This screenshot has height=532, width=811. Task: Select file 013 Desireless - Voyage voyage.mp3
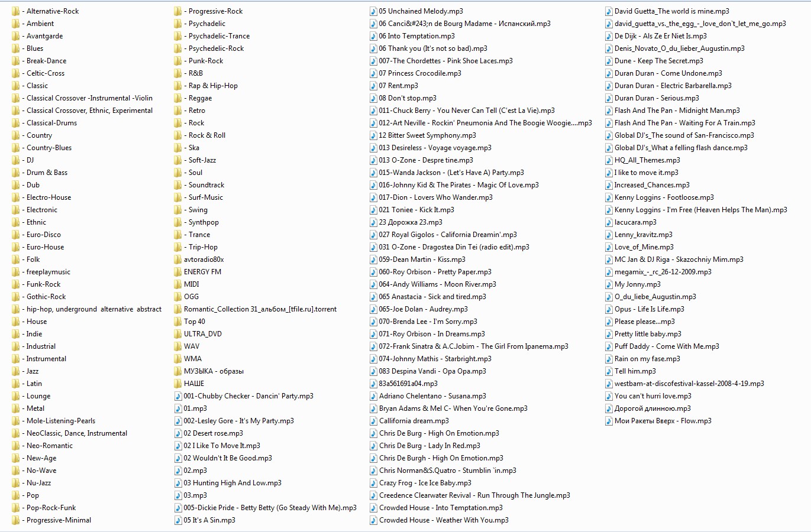coord(435,148)
